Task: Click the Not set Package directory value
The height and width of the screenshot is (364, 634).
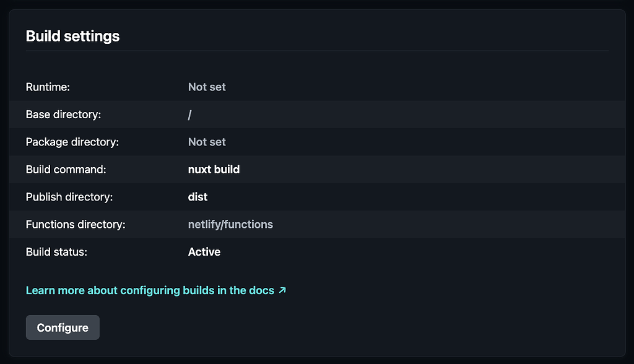Action: pyautogui.click(x=207, y=142)
